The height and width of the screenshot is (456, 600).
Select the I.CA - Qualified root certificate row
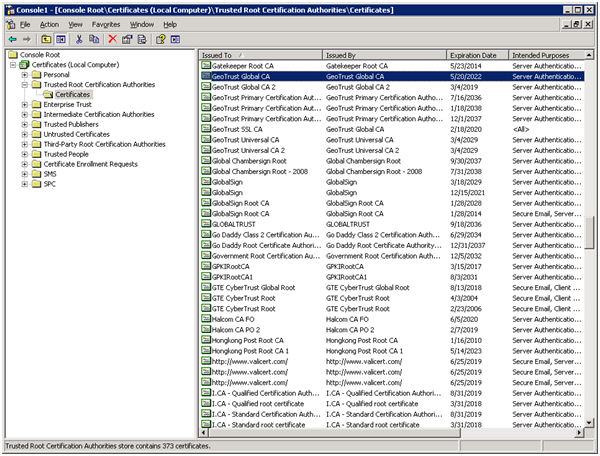tap(392, 403)
